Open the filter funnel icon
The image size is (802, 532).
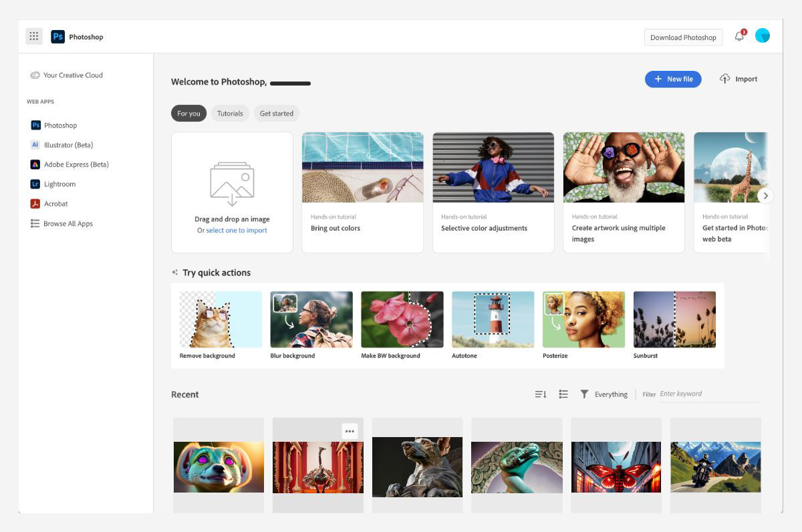585,394
